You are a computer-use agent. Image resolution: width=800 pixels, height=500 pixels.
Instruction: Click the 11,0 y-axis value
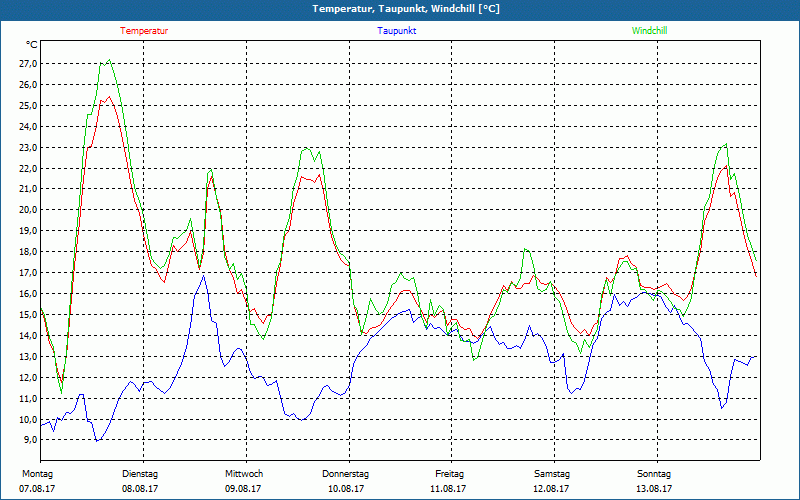coord(29,398)
